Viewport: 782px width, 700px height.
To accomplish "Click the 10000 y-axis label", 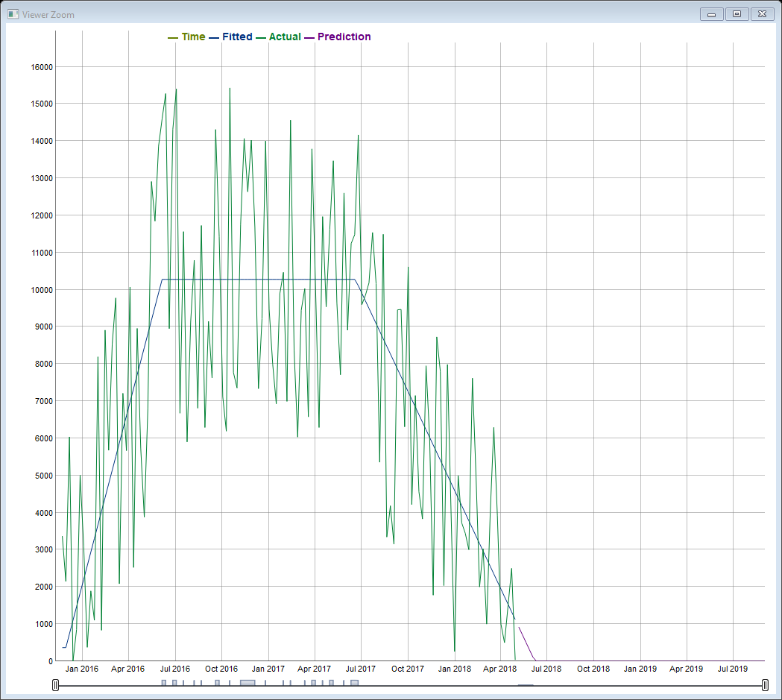I will click(42, 290).
